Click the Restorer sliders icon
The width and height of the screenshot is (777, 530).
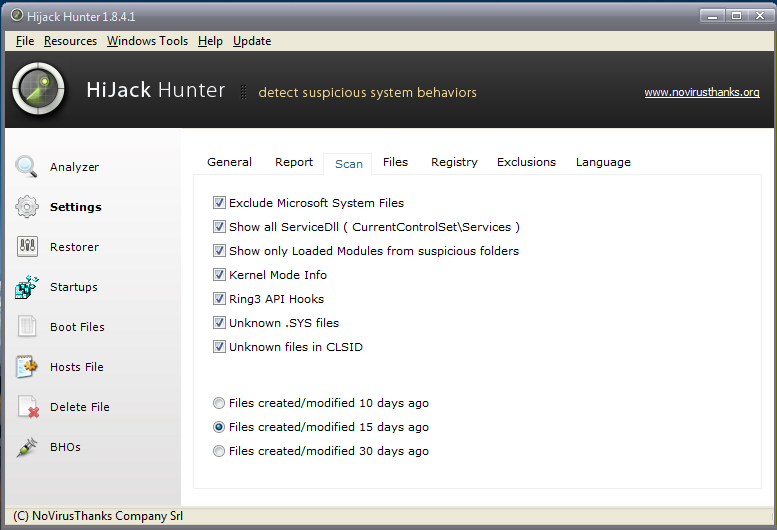click(27, 246)
